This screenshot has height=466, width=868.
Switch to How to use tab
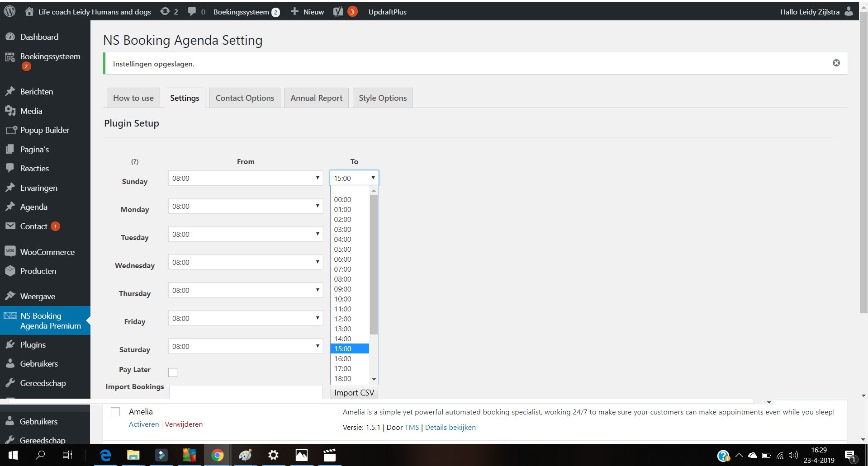coord(133,98)
